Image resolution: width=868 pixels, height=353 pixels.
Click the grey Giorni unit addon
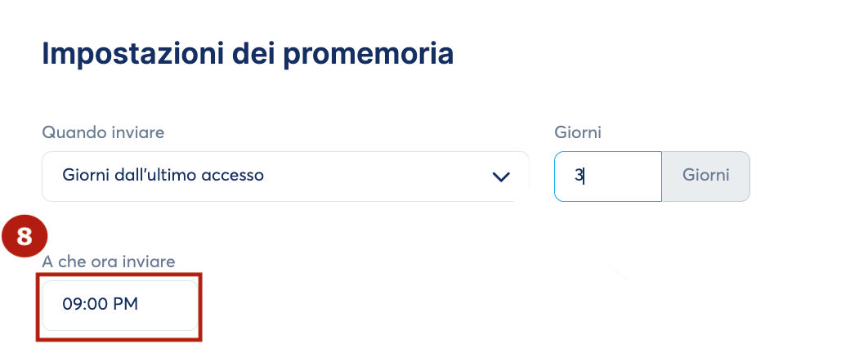(706, 176)
